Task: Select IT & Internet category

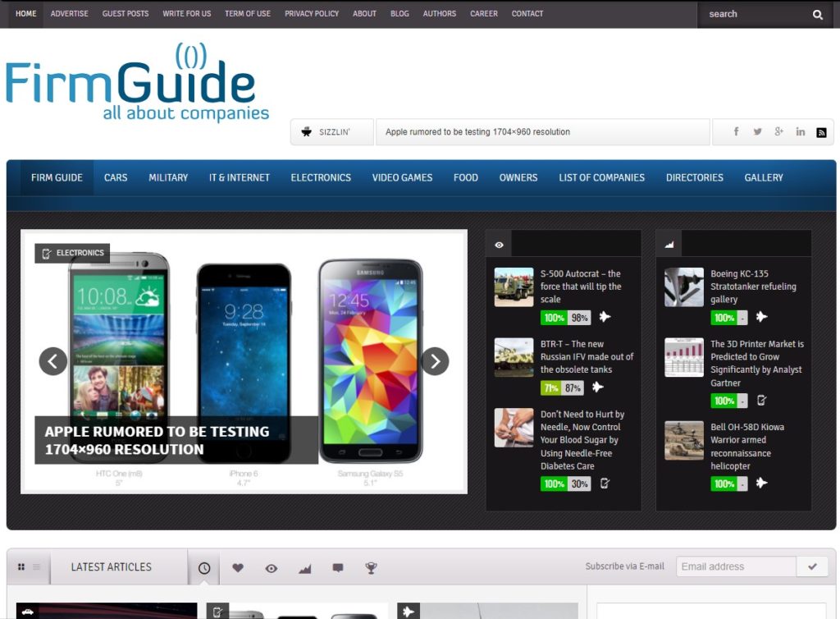Action: tap(240, 177)
